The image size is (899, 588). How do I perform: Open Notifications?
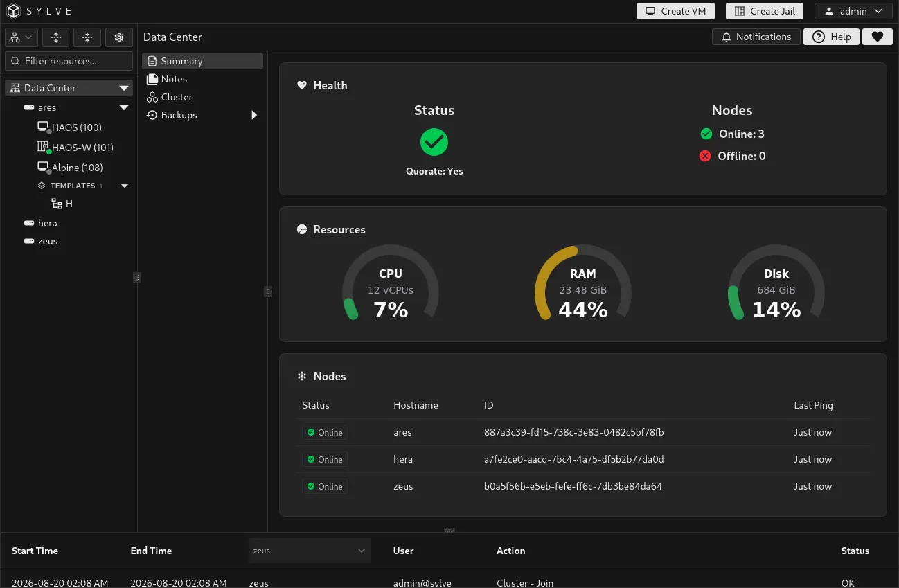tap(756, 37)
